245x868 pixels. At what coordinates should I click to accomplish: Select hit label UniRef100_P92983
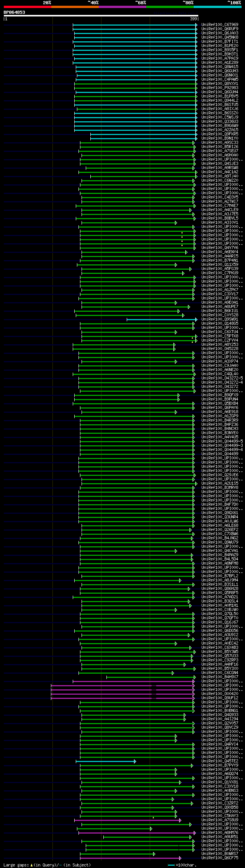(220, 88)
